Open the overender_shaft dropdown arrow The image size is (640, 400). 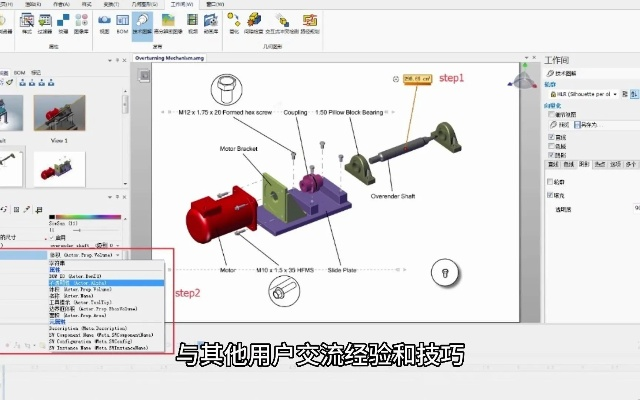[x=118, y=245]
